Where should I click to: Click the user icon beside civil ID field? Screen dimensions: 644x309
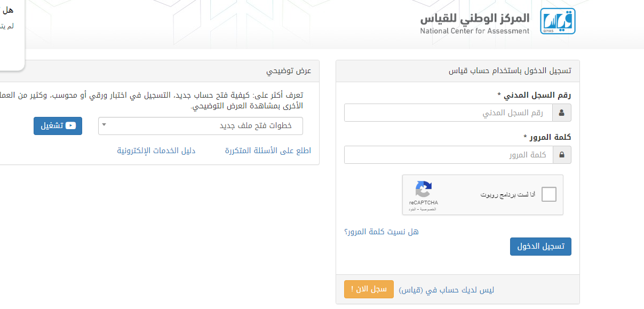(x=561, y=113)
